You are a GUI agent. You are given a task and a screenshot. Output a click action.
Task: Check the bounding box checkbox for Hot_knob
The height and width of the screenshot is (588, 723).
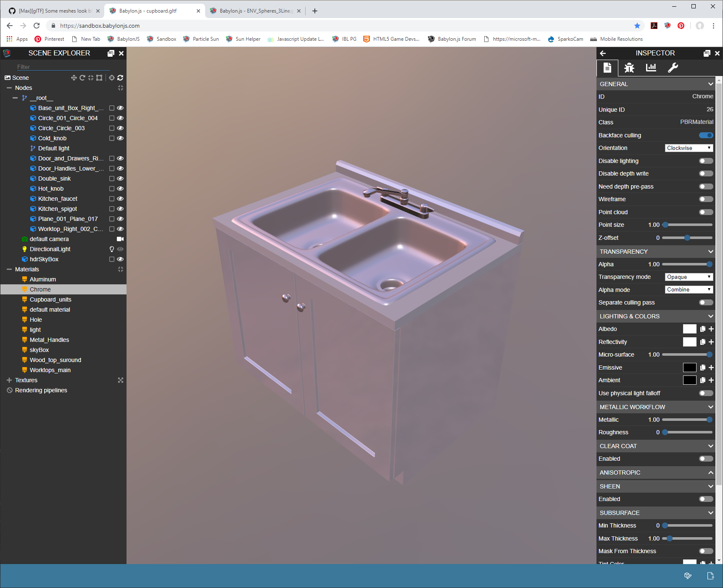tap(112, 189)
